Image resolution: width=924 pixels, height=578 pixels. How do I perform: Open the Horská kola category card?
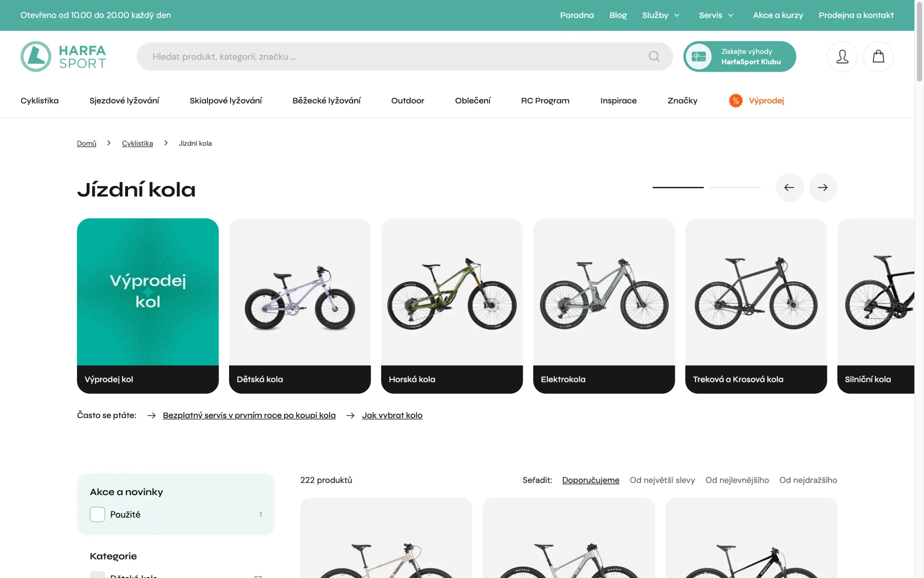(452, 306)
